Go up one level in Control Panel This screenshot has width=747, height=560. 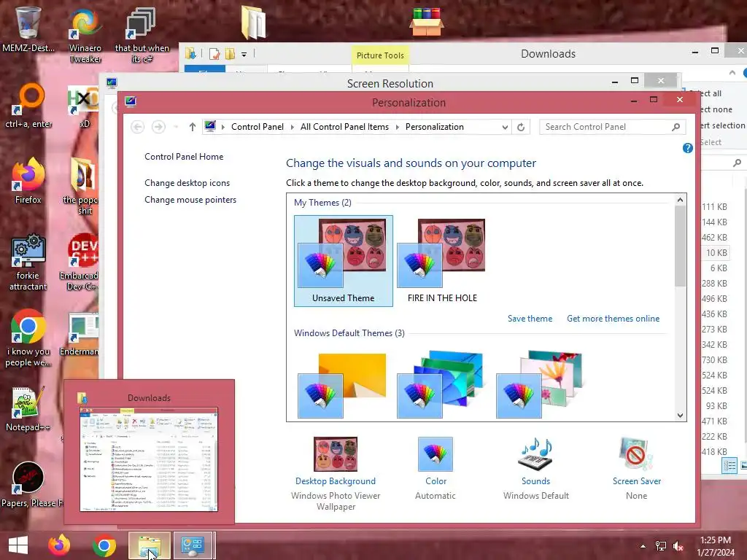[x=192, y=127]
